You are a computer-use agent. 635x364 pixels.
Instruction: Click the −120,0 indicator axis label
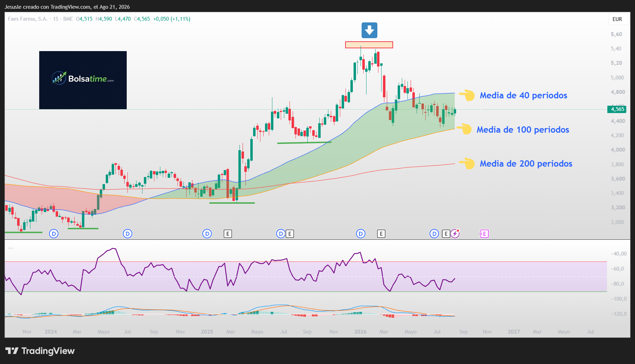(619, 314)
